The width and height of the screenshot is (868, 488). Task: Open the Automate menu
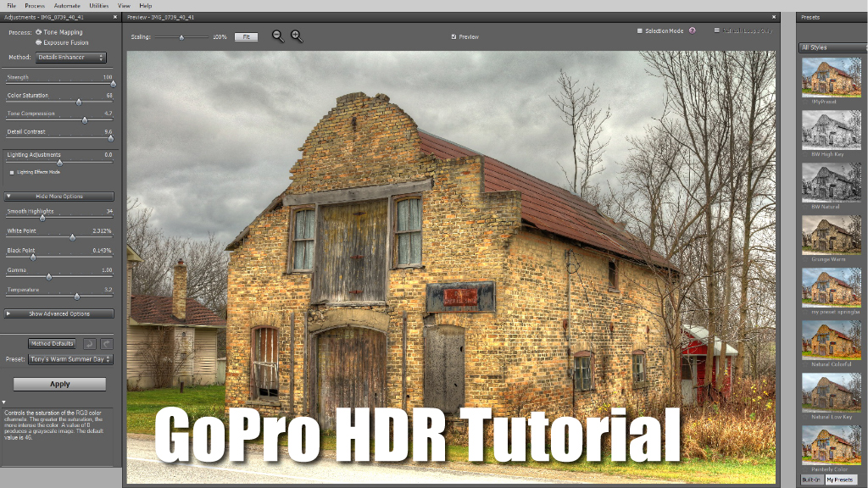(67, 6)
